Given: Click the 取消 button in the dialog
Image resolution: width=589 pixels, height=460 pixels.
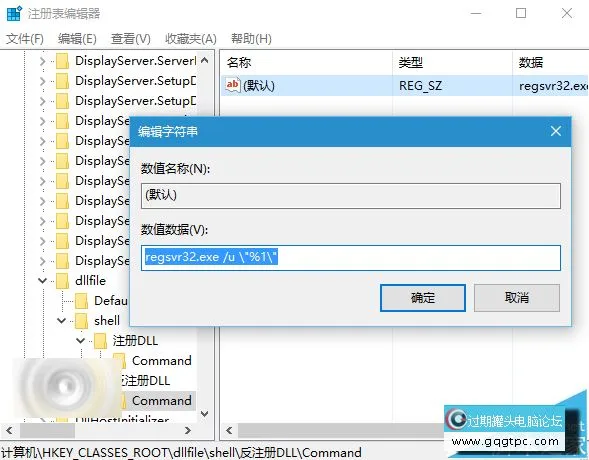Looking at the screenshot, I should coord(517,298).
